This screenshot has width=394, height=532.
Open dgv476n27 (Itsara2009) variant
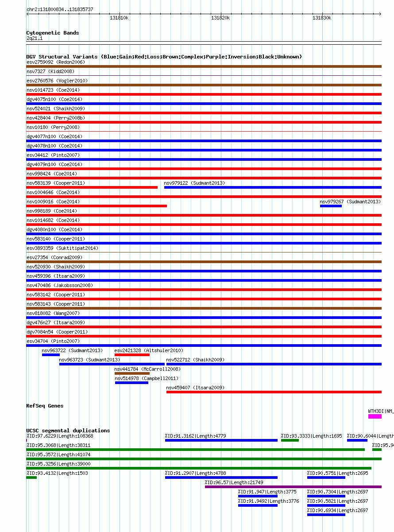[x=204, y=327]
